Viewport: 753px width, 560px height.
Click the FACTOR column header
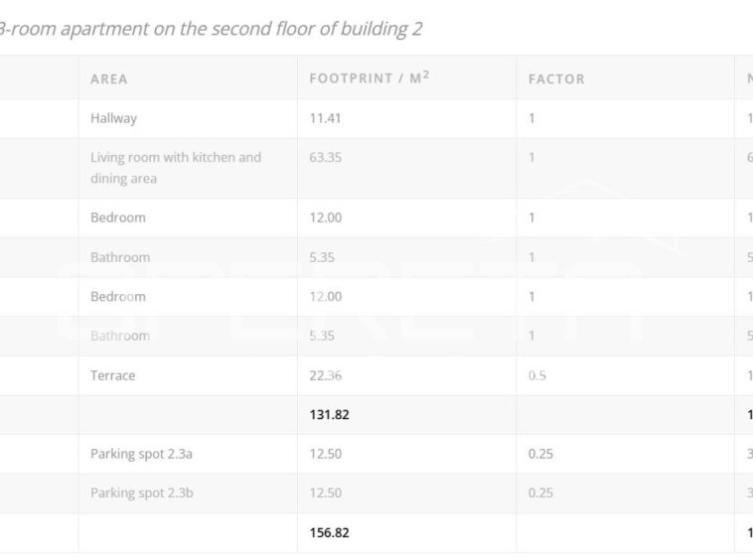click(x=556, y=78)
